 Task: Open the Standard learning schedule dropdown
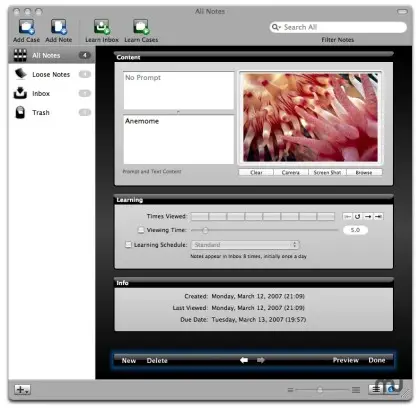click(245, 245)
